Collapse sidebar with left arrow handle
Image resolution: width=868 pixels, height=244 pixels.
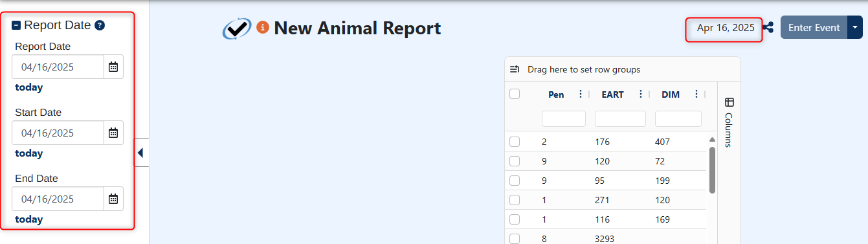pyautogui.click(x=141, y=153)
